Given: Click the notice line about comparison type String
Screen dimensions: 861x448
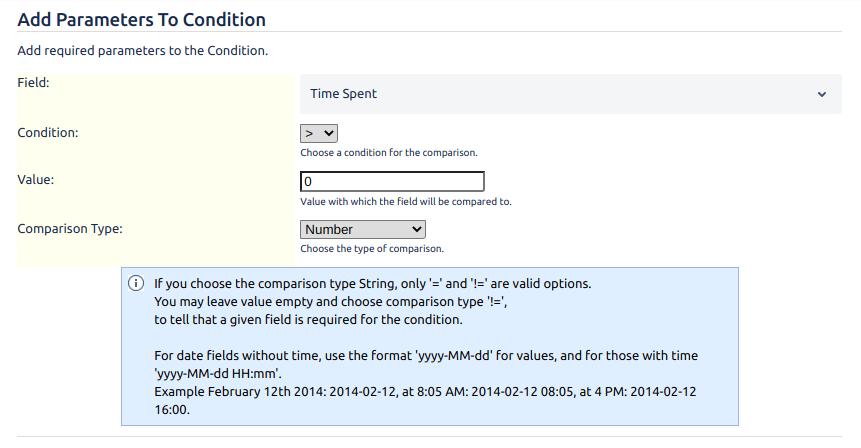Looking at the screenshot, I should (372, 283).
